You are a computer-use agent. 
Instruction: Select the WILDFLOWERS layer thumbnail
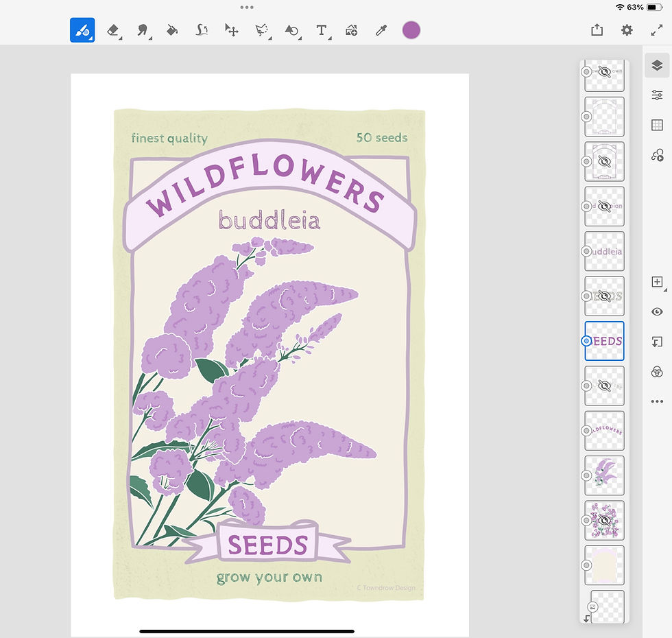tap(604, 431)
